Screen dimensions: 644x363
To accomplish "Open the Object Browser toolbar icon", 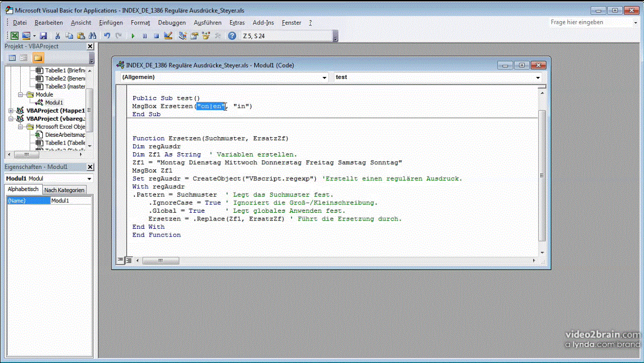I will [206, 36].
